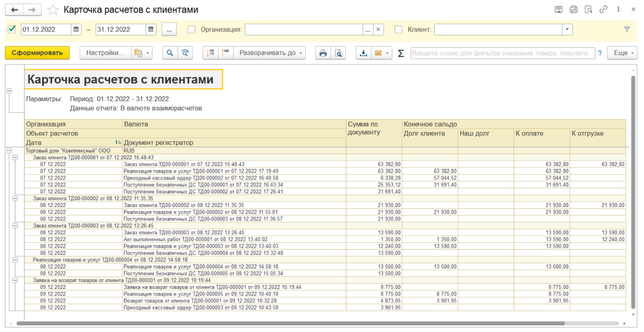644x332 pixels.
Task: Open the Настройки... button
Action: [x=105, y=53]
